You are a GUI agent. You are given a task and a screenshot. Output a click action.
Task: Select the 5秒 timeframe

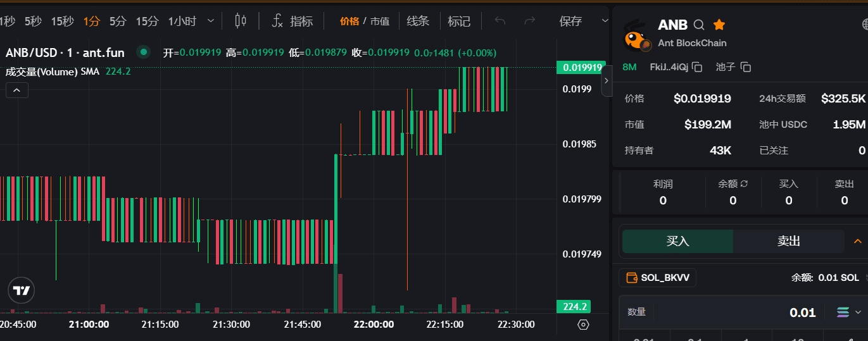pyautogui.click(x=33, y=21)
